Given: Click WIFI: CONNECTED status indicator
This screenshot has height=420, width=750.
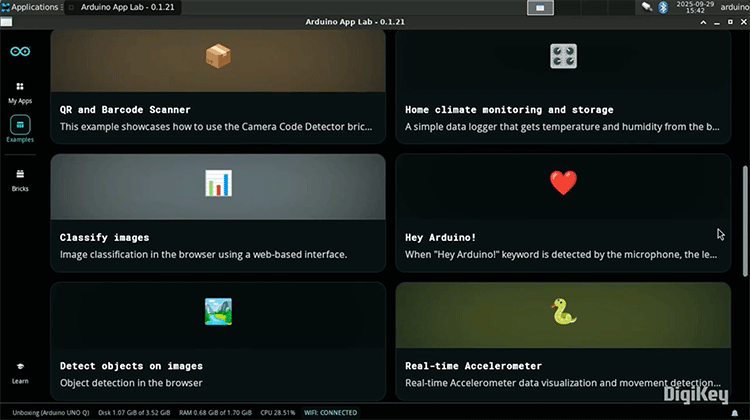Looking at the screenshot, I should (x=329, y=412).
